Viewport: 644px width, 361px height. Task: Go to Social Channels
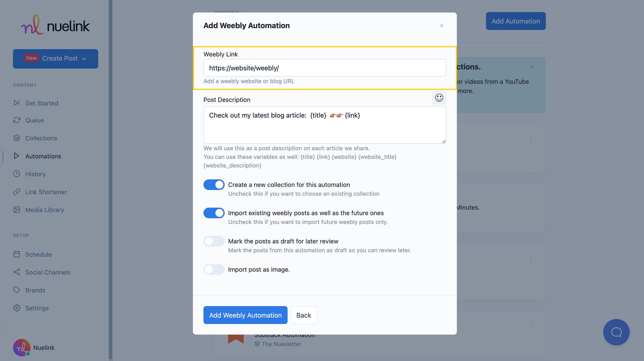(x=48, y=272)
